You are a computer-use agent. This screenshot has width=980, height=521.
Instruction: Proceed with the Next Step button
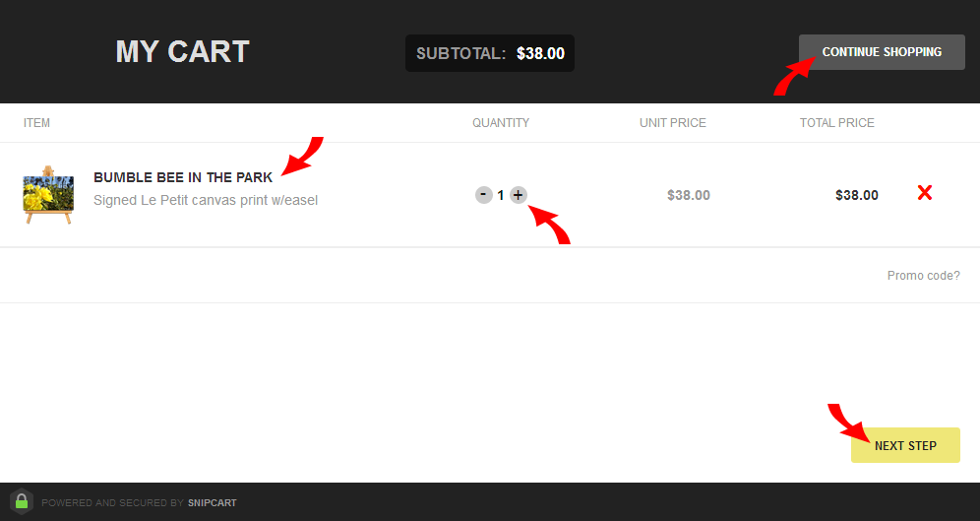coord(905,445)
